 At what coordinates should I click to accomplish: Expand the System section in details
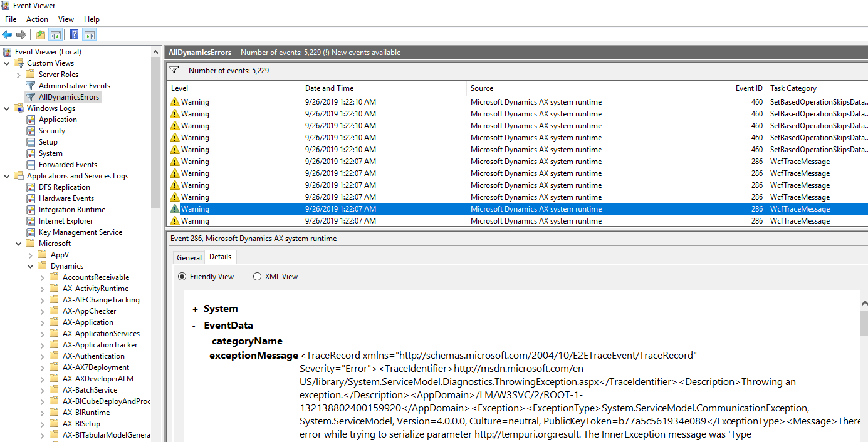click(x=196, y=309)
